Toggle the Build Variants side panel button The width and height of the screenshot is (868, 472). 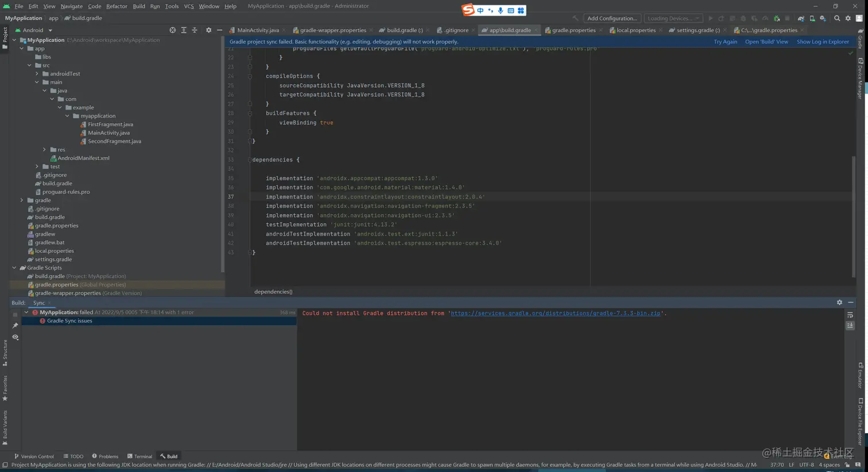(5, 427)
